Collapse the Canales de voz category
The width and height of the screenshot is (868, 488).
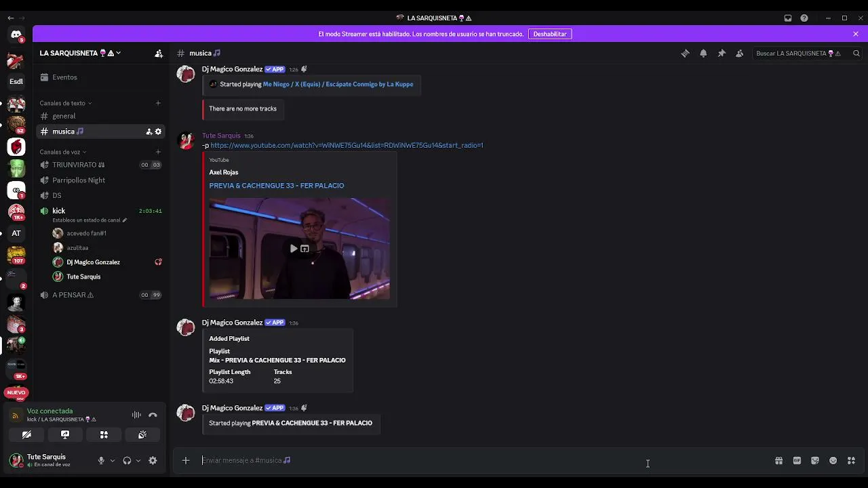(63, 152)
